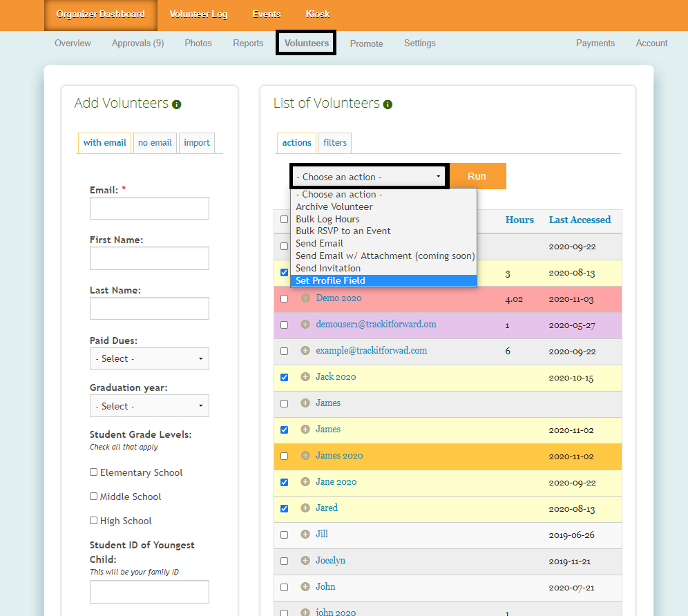The height and width of the screenshot is (616, 688).
Task: Switch to the filters tab
Action: coord(335,143)
